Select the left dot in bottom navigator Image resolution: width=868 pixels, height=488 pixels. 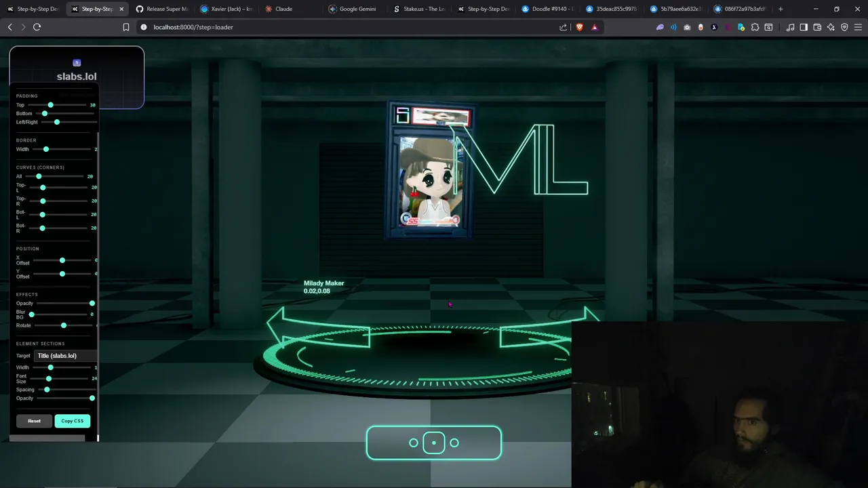pyautogui.click(x=414, y=443)
